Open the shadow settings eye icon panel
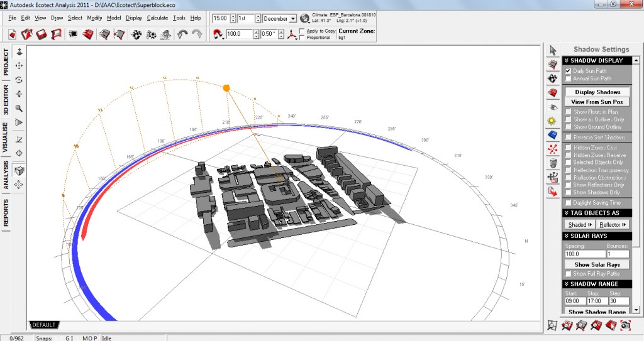644x341 pixels. pyautogui.click(x=553, y=107)
